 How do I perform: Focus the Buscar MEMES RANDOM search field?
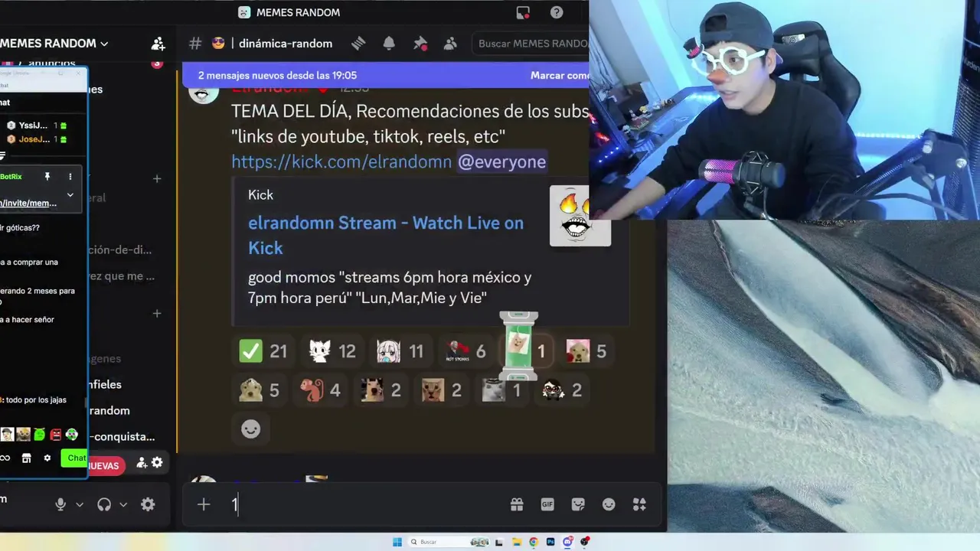531,44
